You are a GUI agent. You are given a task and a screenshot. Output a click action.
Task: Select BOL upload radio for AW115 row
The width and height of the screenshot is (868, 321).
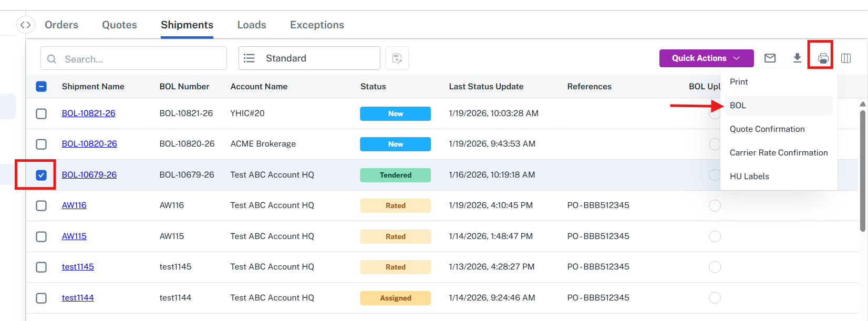[x=715, y=236]
